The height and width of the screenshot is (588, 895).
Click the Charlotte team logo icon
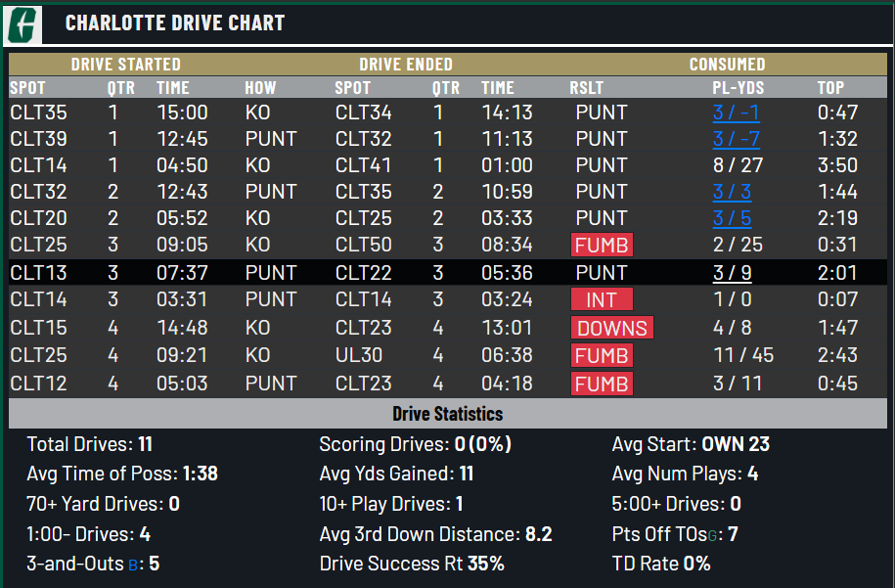coord(22,24)
